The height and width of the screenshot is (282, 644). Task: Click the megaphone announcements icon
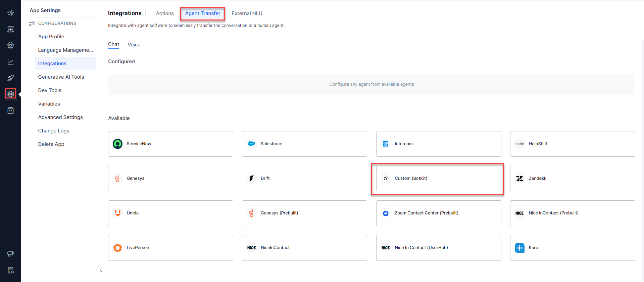tap(11, 254)
